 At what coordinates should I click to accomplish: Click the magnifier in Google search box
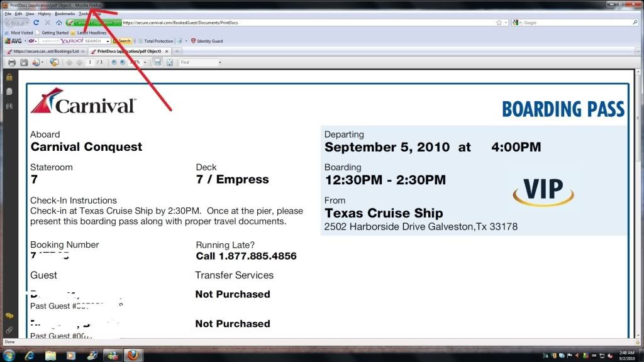tap(635, 23)
